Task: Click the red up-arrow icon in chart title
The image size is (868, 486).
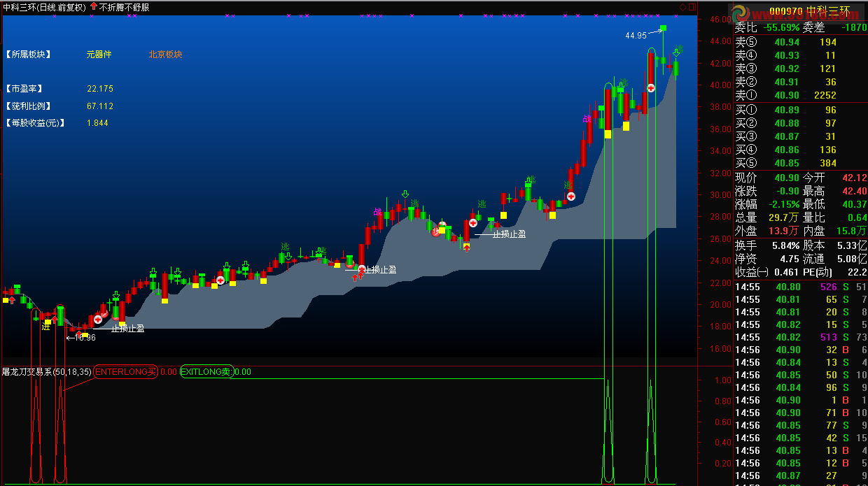Action: (94, 7)
